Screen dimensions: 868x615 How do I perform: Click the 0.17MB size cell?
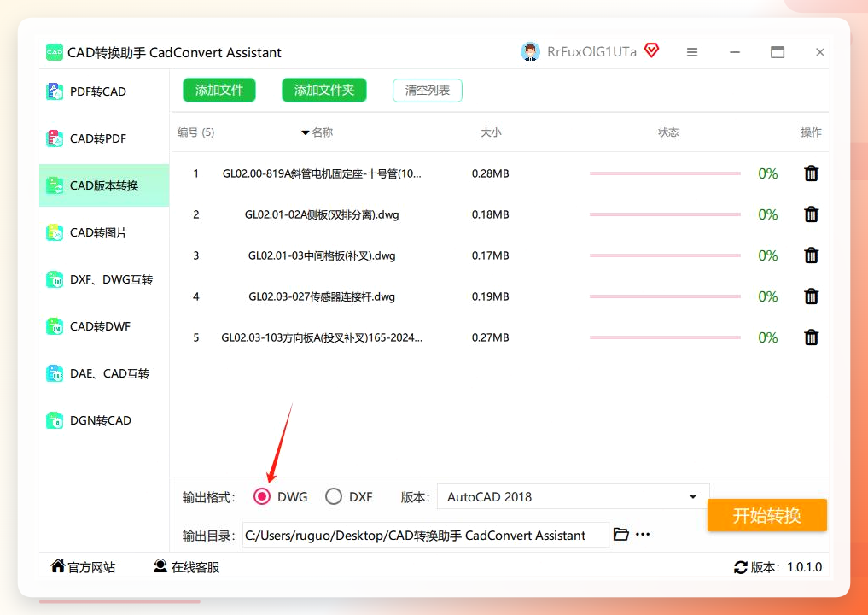pos(491,255)
